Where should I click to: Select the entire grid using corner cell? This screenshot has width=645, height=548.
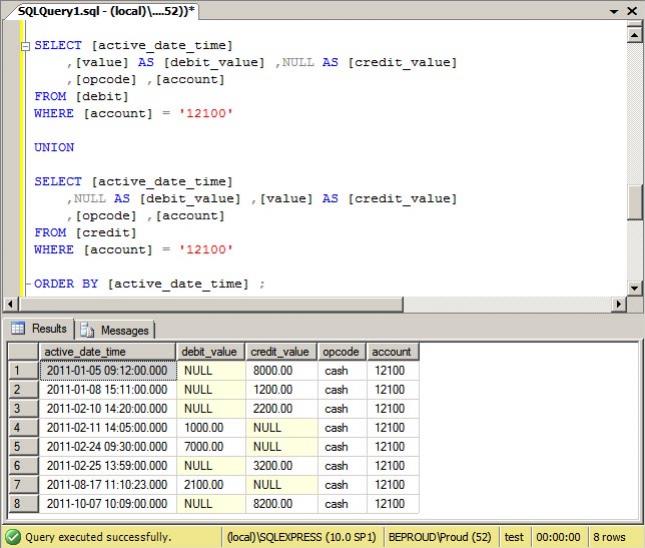23,352
